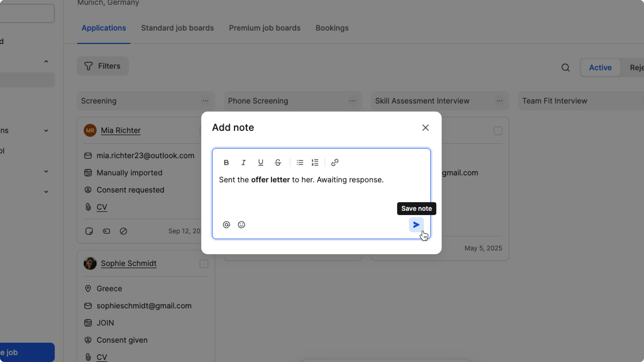Open the Phone Screening column options menu
Image resolution: width=644 pixels, height=362 pixels.
352,101
